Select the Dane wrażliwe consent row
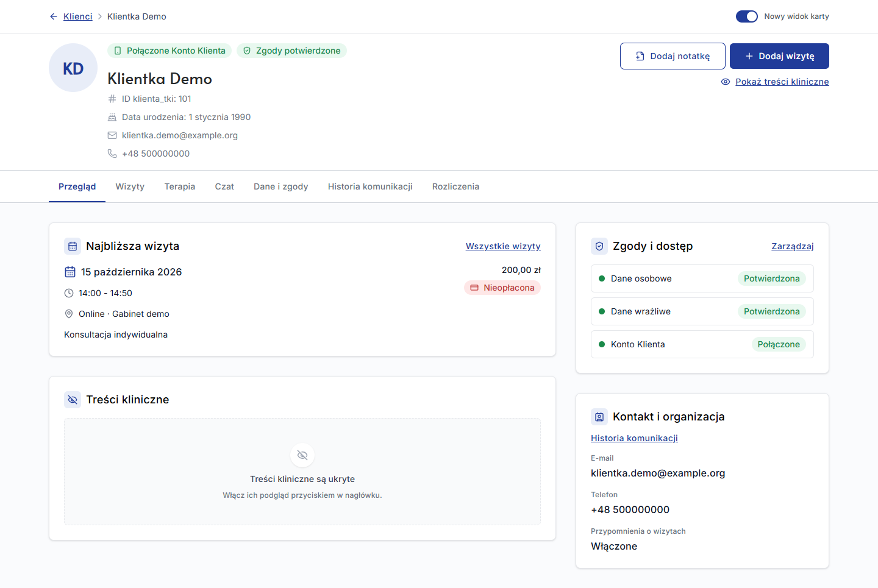 [x=702, y=311]
